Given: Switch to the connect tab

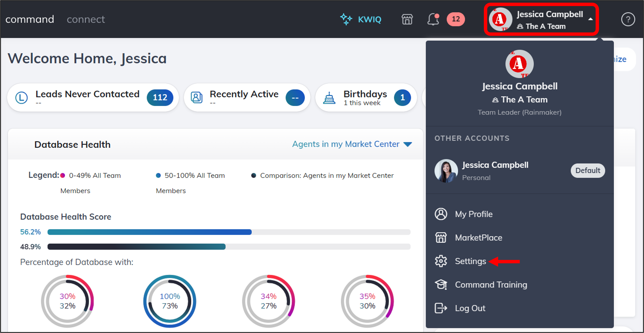Looking at the screenshot, I should (86, 19).
